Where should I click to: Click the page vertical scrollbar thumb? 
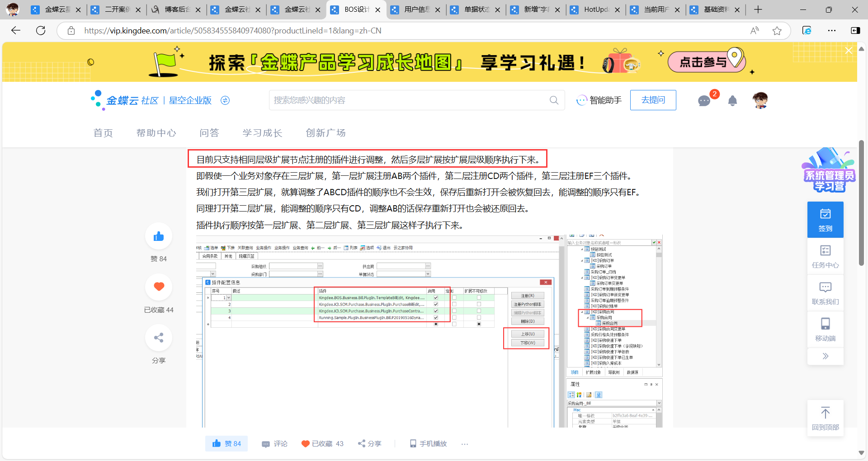[x=861, y=203]
